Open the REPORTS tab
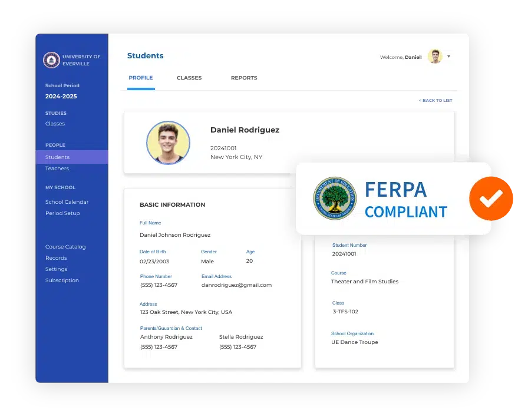518x420 pixels. 243,78
